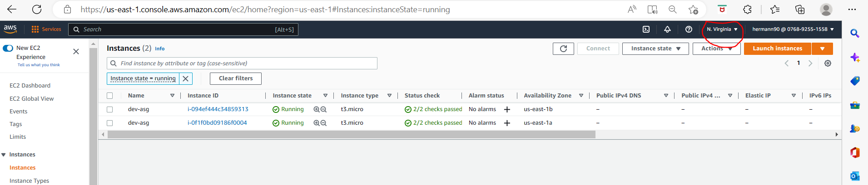The image size is (868, 185).
Task: Open Tags in the sidebar
Action: (x=15, y=124)
